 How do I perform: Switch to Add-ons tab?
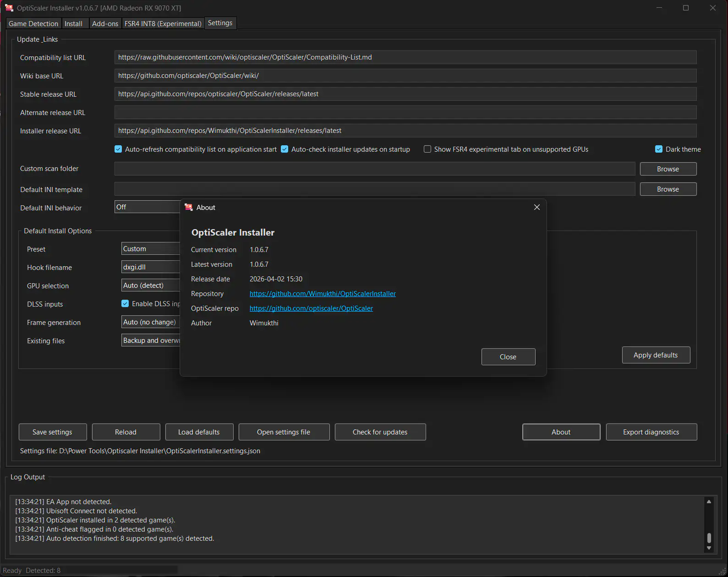click(x=105, y=23)
